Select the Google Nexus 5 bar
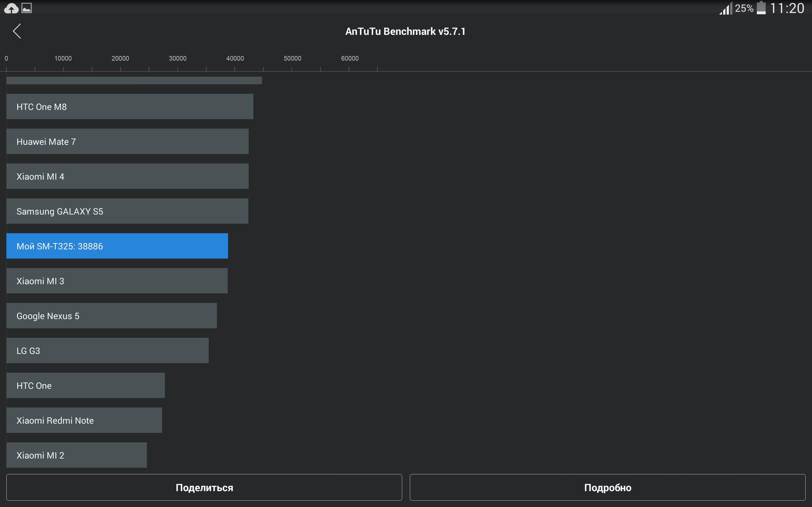 click(x=111, y=316)
